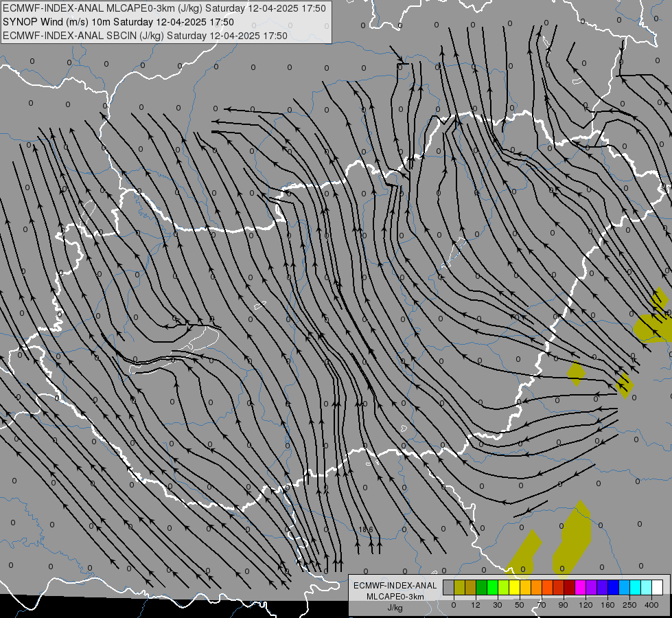672x618 pixels.
Task: Choose the orange swatch left of the 70 tick
Action: (537, 588)
